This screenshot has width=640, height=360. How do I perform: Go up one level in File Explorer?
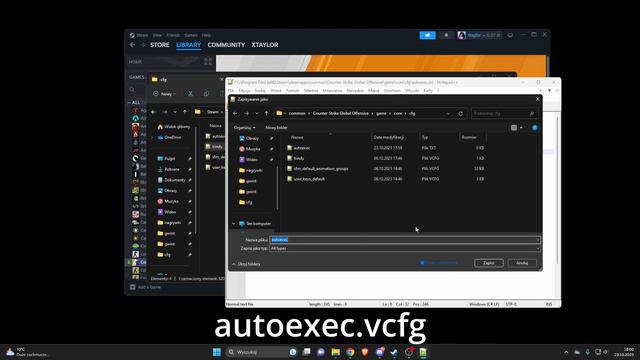pyautogui.click(x=185, y=112)
